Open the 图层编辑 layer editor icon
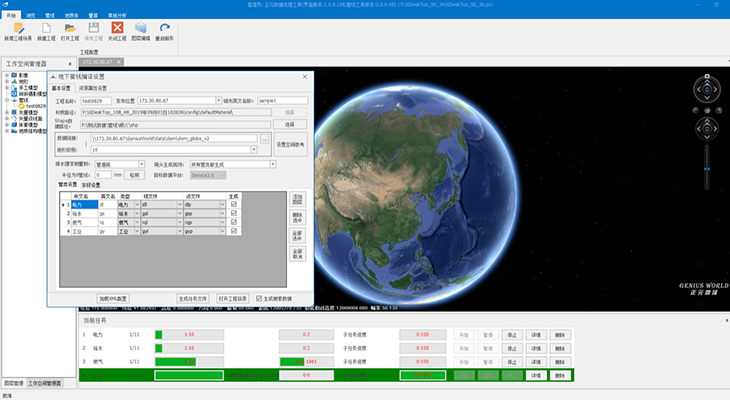This screenshot has width=730, height=400. pyautogui.click(x=141, y=29)
